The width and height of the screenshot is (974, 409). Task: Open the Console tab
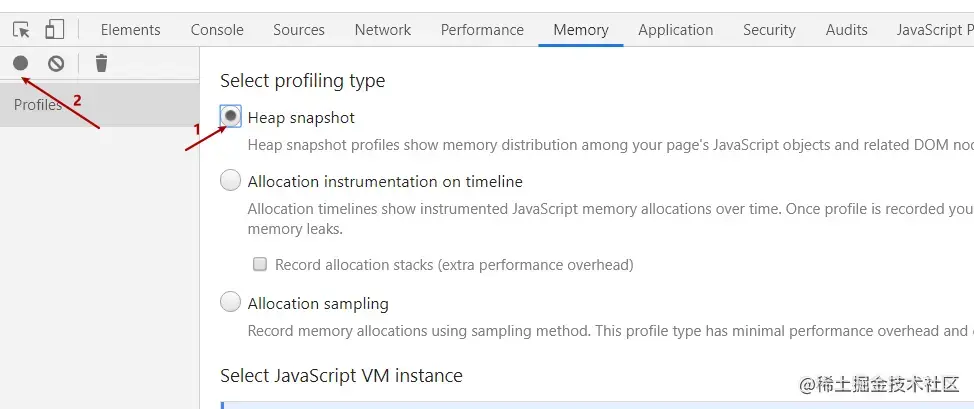pyautogui.click(x=217, y=30)
